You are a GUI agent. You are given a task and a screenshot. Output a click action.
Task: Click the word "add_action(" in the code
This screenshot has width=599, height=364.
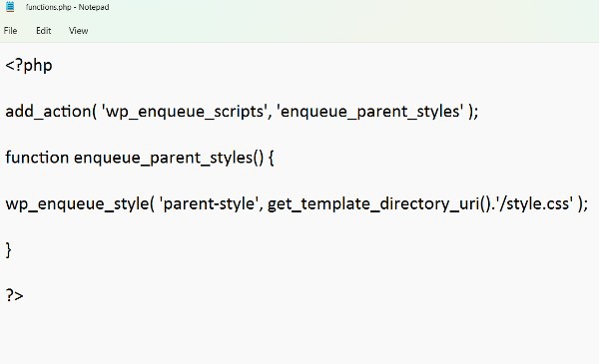(x=51, y=112)
